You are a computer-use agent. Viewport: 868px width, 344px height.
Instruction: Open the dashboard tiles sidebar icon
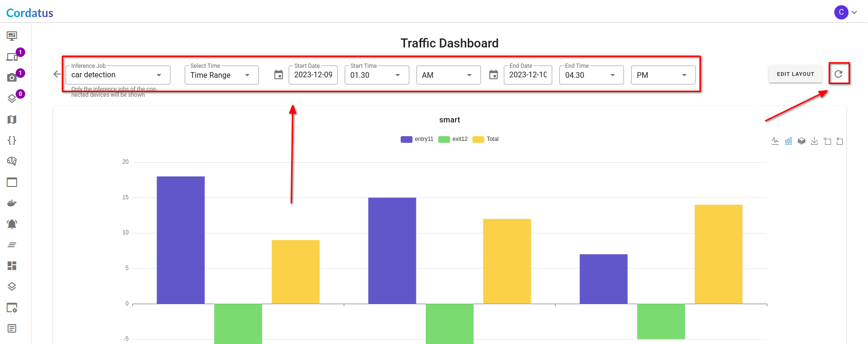click(x=12, y=266)
